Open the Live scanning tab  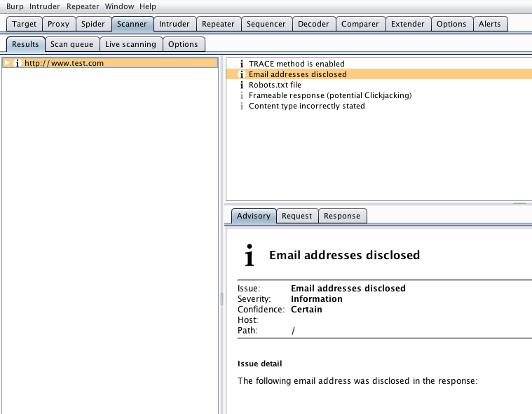130,44
